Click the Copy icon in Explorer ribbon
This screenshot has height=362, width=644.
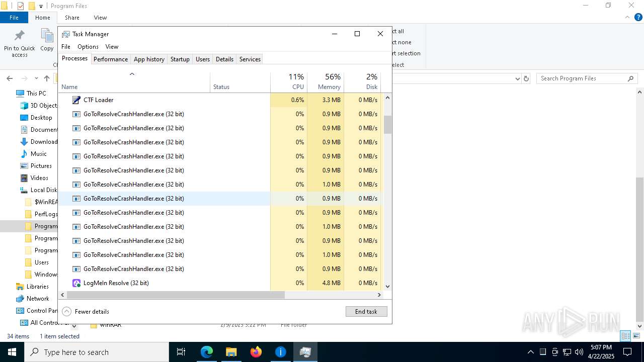[x=47, y=36]
